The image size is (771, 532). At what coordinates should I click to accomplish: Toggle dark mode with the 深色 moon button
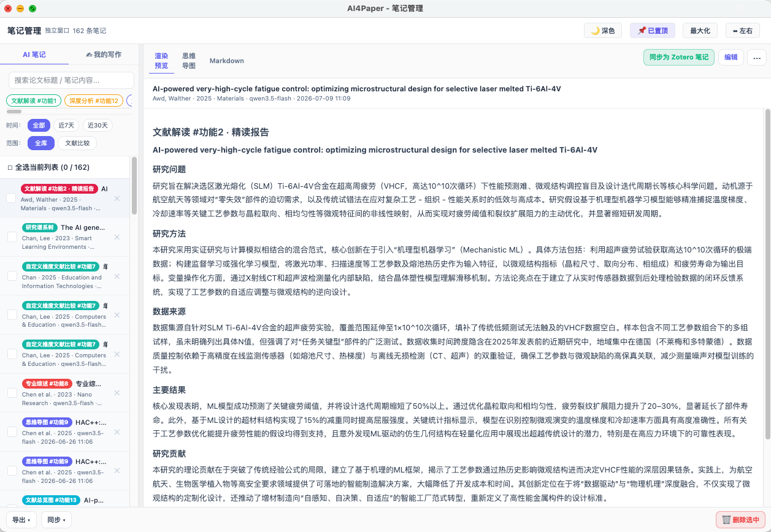[603, 31]
